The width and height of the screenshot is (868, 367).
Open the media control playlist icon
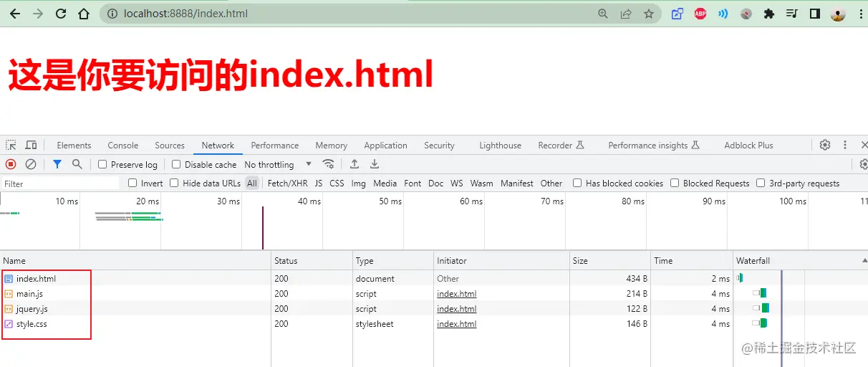pos(792,14)
